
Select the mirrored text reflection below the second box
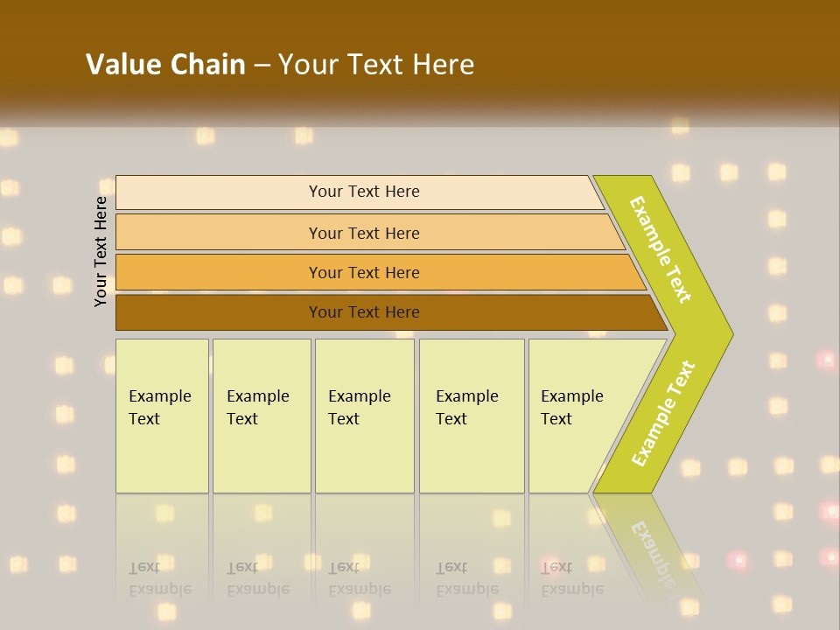pos(259,577)
